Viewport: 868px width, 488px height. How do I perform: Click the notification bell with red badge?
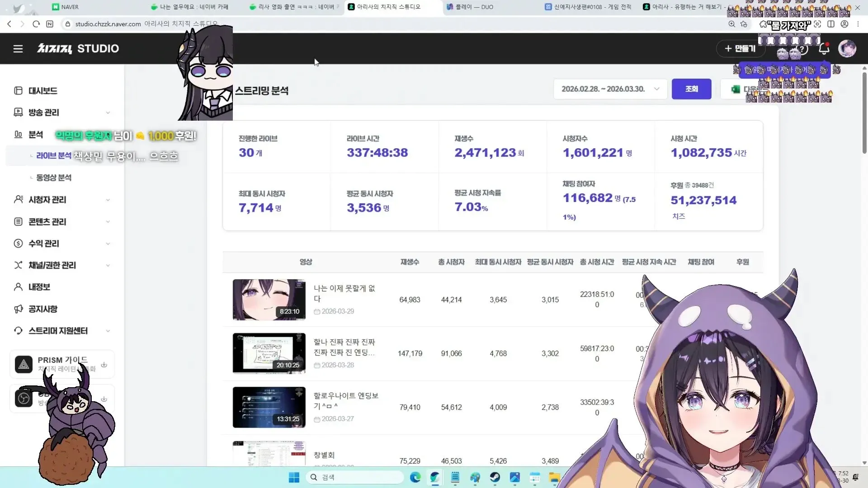824,48
